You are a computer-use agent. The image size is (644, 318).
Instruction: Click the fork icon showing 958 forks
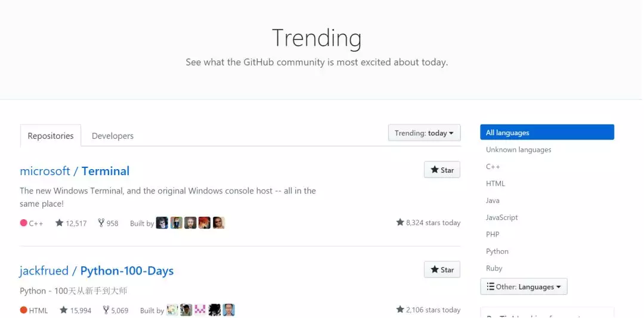point(101,223)
